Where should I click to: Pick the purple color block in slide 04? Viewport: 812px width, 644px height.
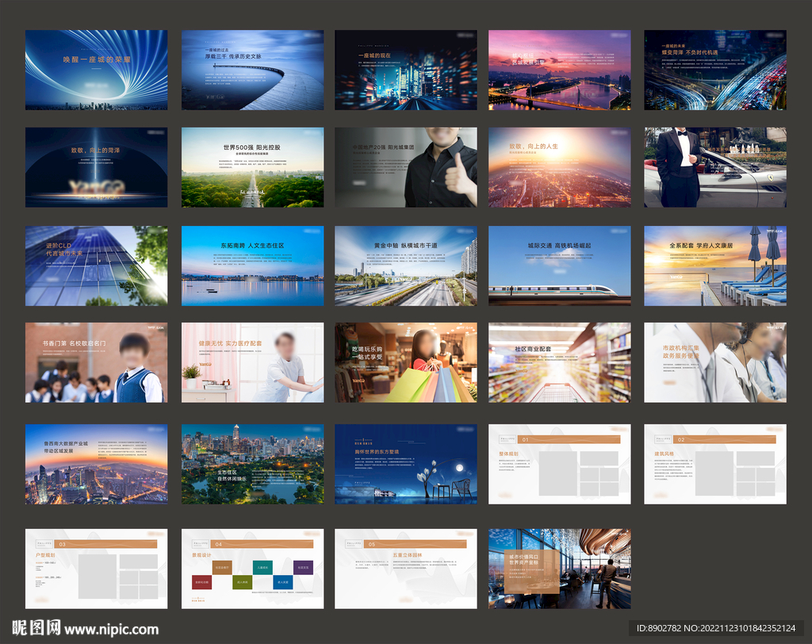pos(303,566)
